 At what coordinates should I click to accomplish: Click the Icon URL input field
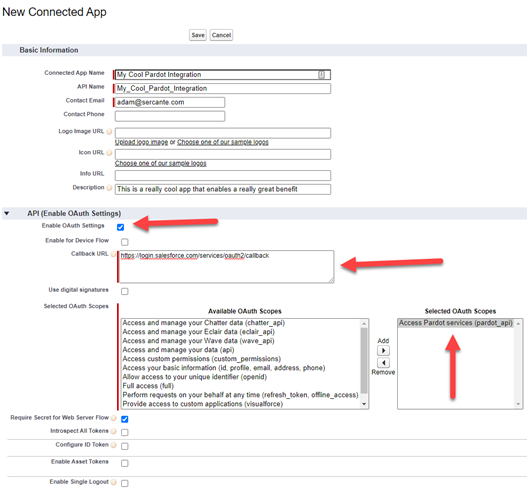pyautogui.click(x=223, y=154)
